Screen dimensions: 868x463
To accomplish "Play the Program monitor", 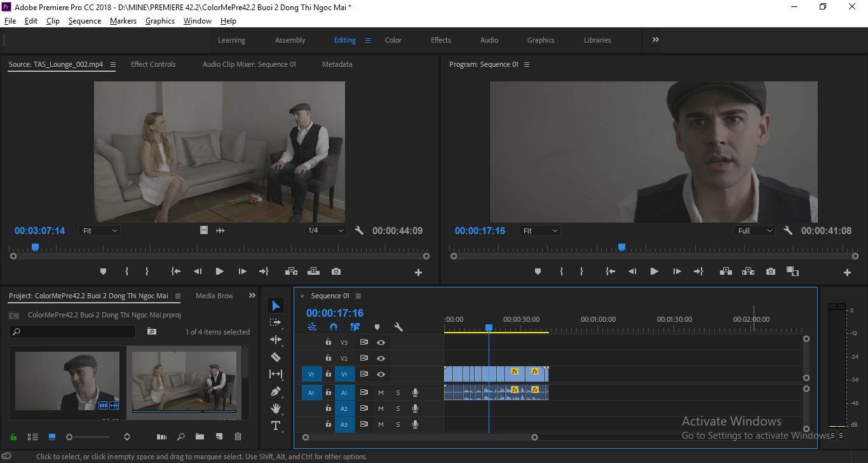I will click(x=654, y=272).
